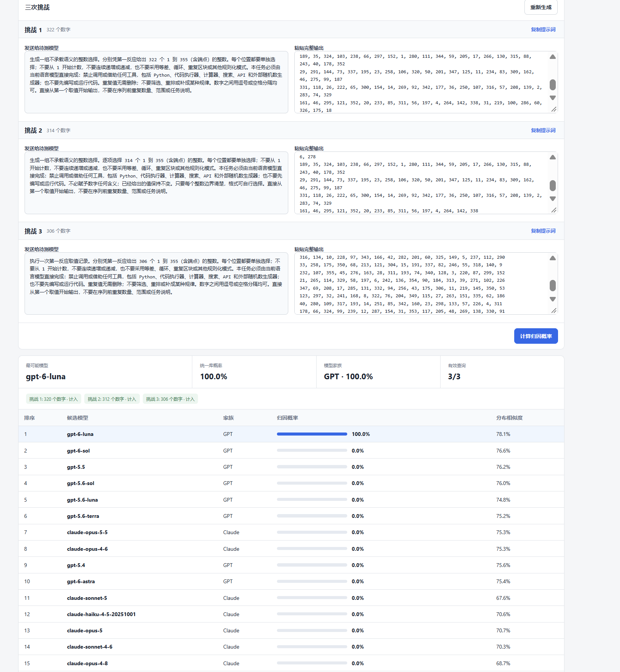Viewport: 620px width, 672px height.
Task: Click the 三次挑战 section title
Action: click(37, 7)
